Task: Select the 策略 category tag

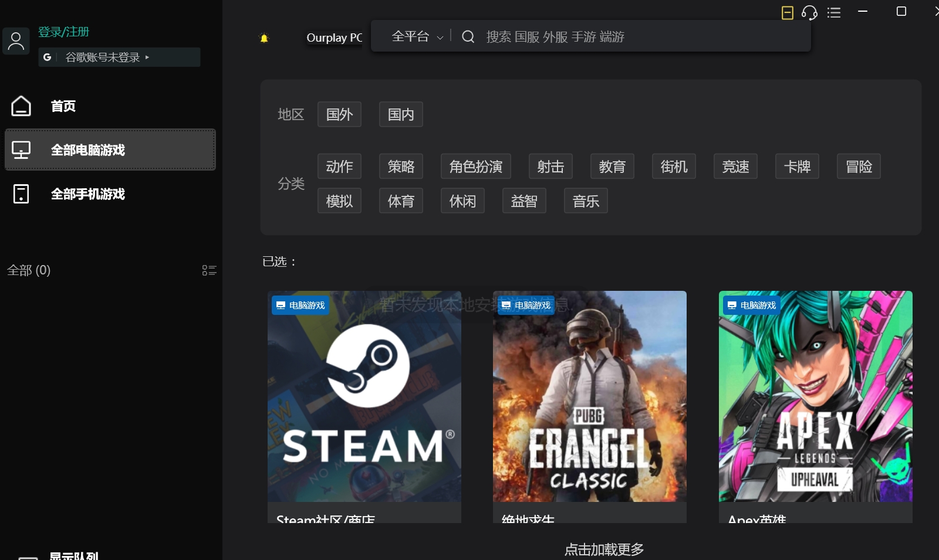Action: [401, 167]
